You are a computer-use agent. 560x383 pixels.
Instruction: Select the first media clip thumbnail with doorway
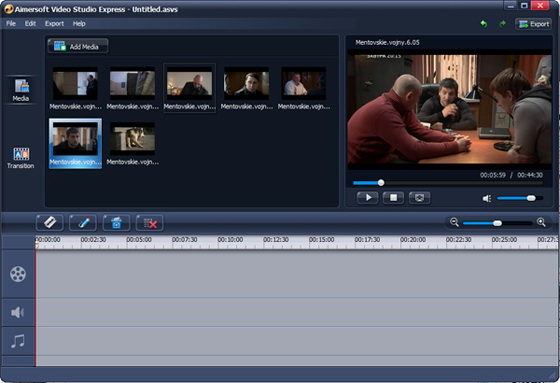click(75, 88)
